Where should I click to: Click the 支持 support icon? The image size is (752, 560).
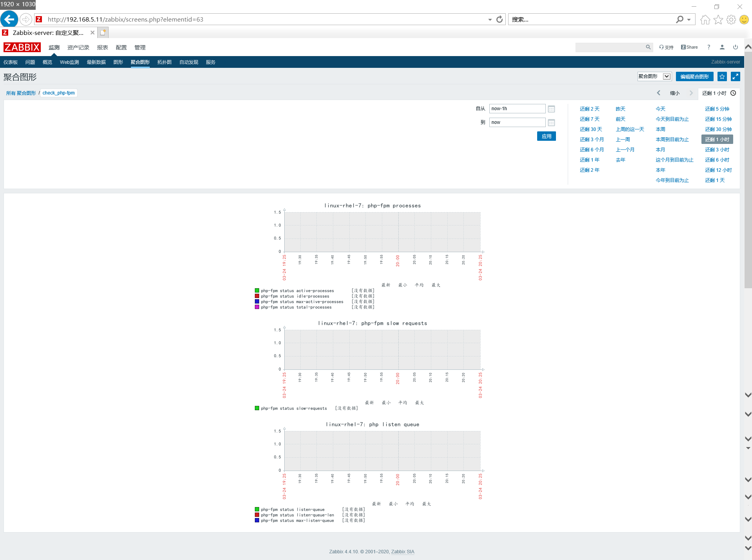point(665,47)
